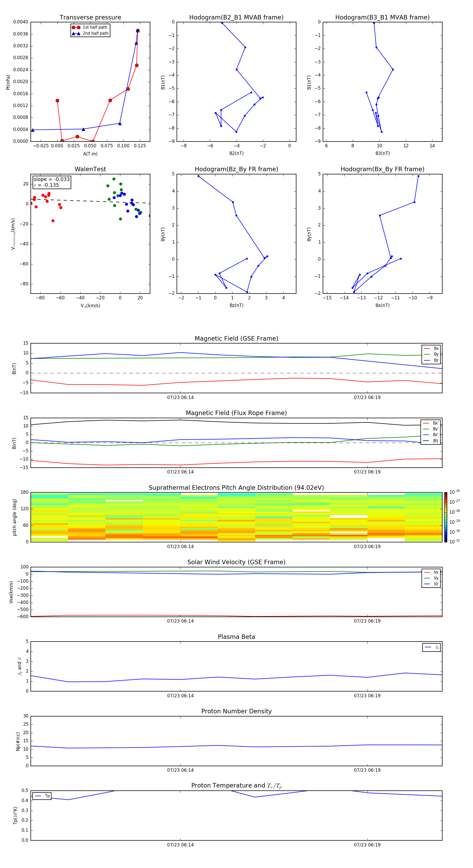Click 'Solar Wind Velocity (GSE Frame)' title
Viewport: 473px width, 868px height.
point(236,562)
